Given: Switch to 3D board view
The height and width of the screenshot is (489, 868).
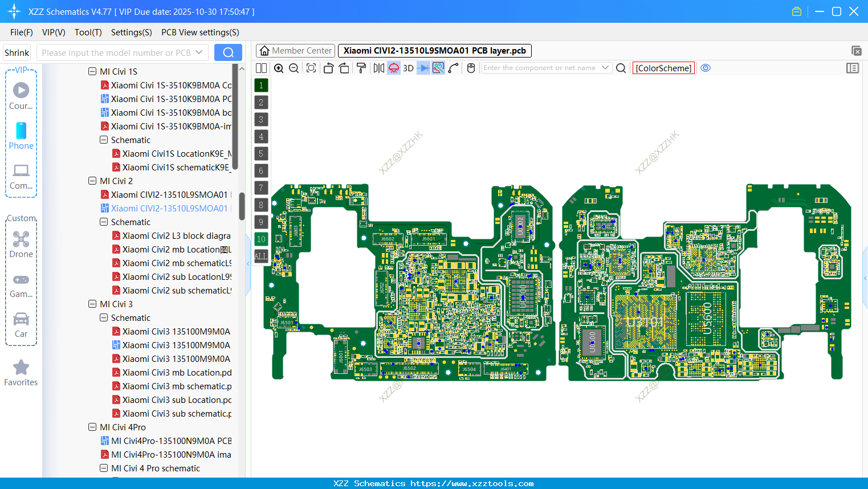Looking at the screenshot, I should tap(408, 68).
